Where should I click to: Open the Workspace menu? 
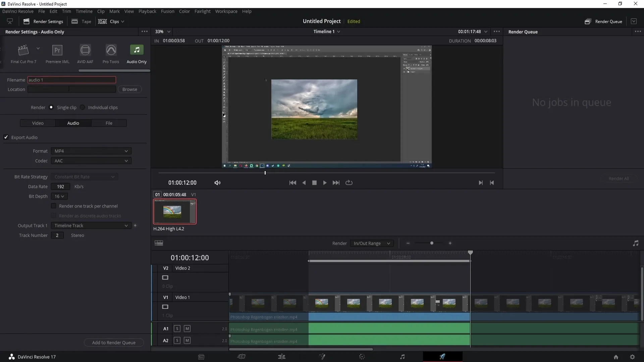pos(226,11)
